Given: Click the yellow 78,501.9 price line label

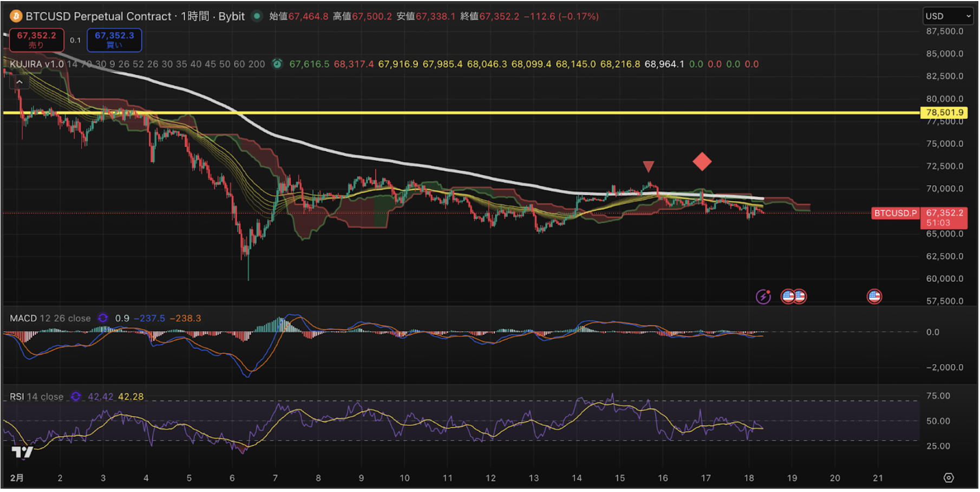Looking at the screenshot, I should (945, 113).
